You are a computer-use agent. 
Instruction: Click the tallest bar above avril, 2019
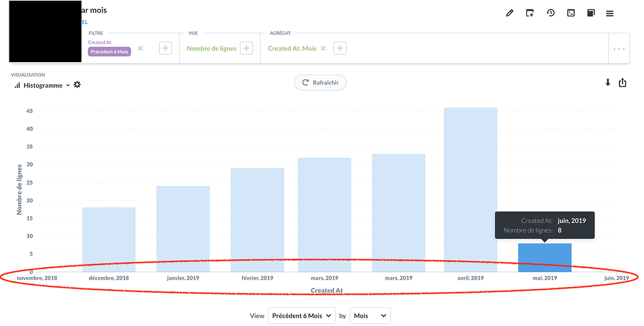[470, 190]
